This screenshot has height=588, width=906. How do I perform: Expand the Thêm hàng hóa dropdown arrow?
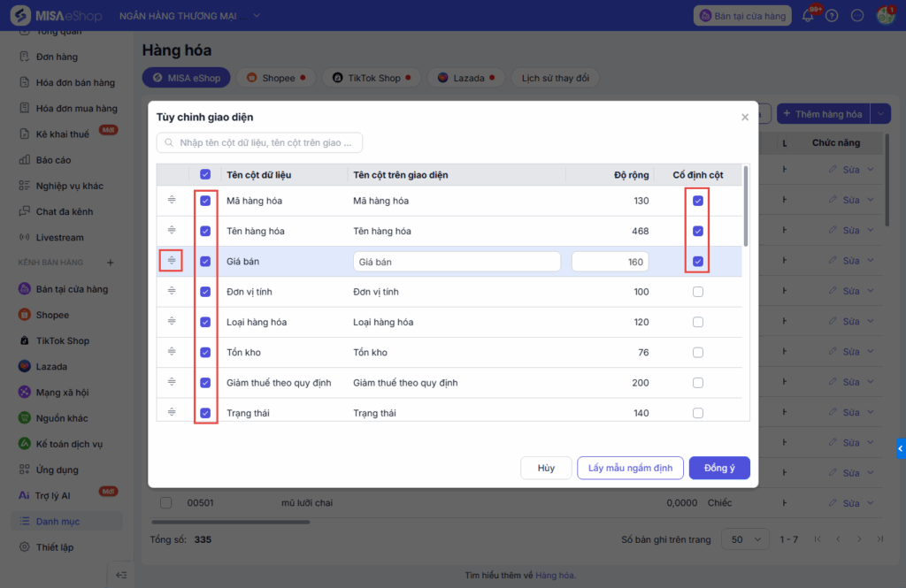(x=880, y=114)
